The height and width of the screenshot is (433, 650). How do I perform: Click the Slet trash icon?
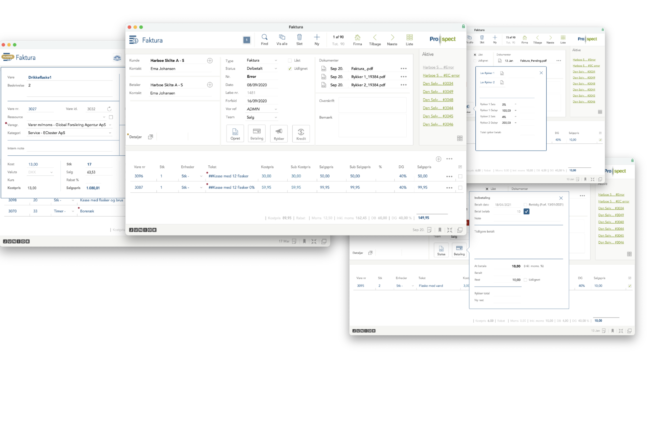click(x=299, y=38)
